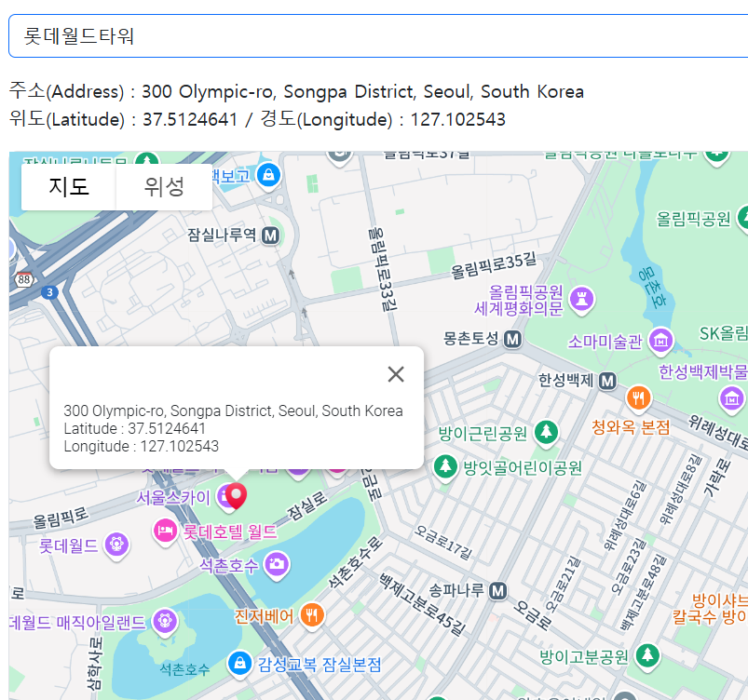Open the 올림픽공원 세계평화의문 landmark icon
748x700 pixels.
(x=581, y=300)
